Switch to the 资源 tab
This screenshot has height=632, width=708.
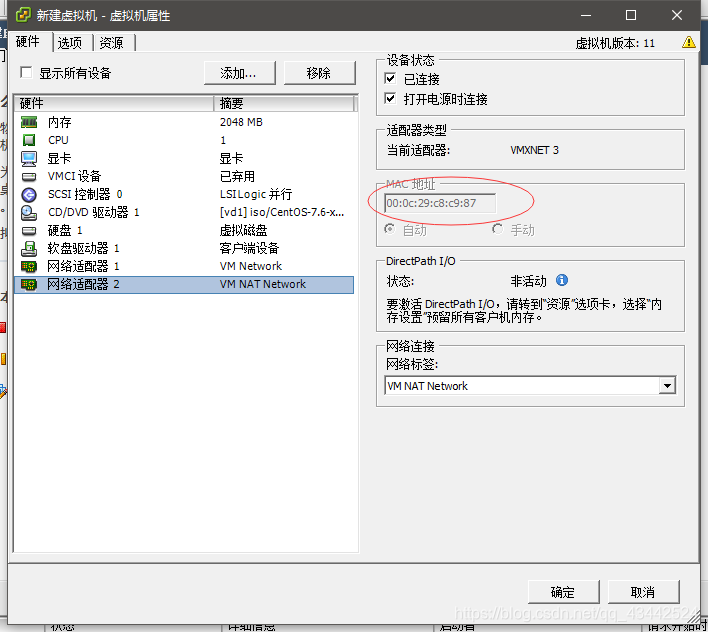(112, 43)
